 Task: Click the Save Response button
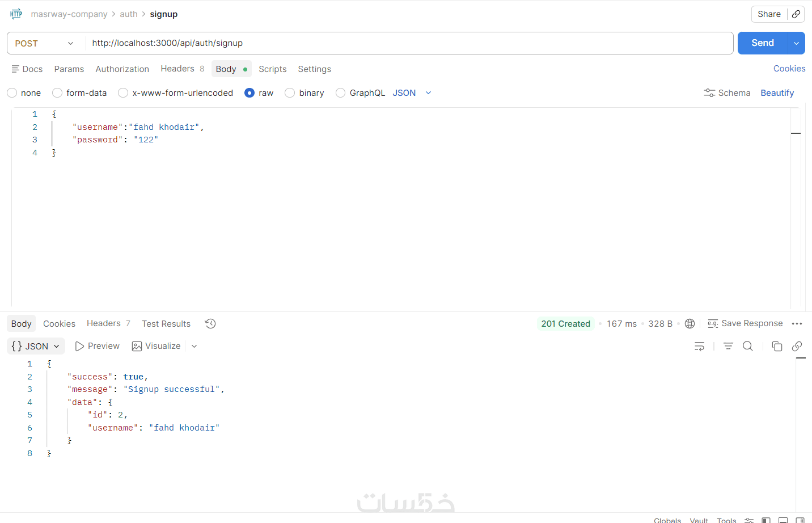[745, 323]
